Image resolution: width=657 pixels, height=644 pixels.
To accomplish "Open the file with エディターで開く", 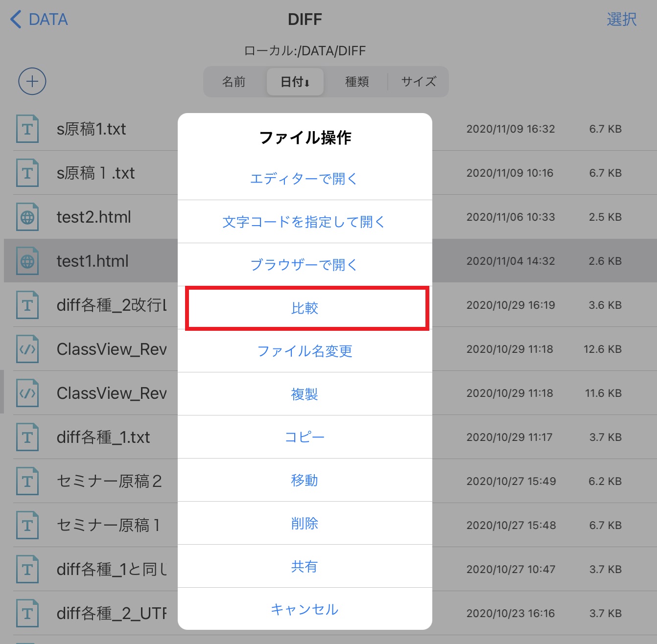I will [305, 179].
